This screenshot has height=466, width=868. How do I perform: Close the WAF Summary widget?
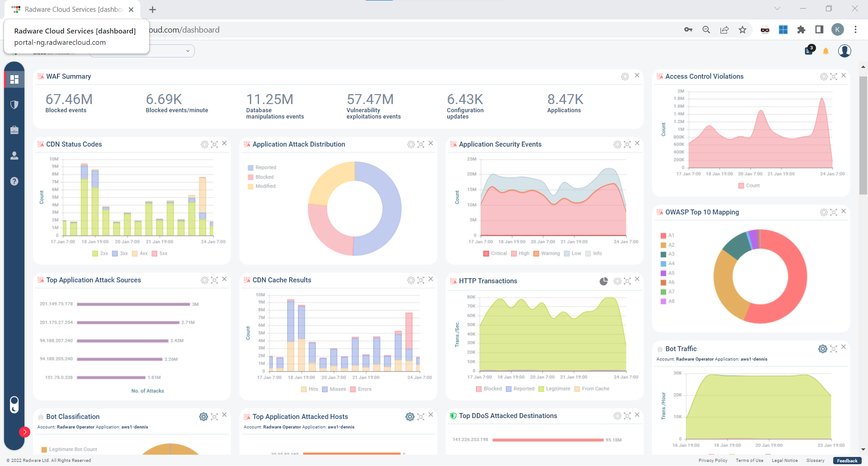pyautogui.click(x=637, y=75)
